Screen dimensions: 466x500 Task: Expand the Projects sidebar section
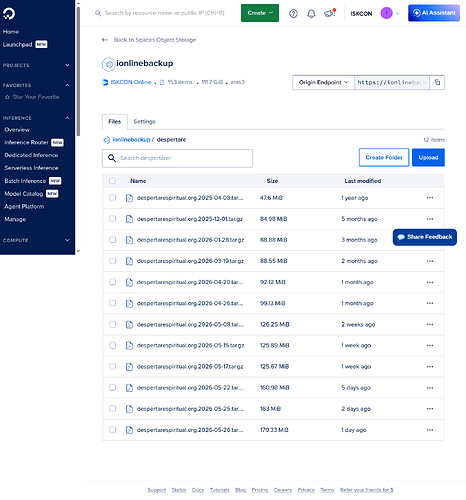click(36, 65)
